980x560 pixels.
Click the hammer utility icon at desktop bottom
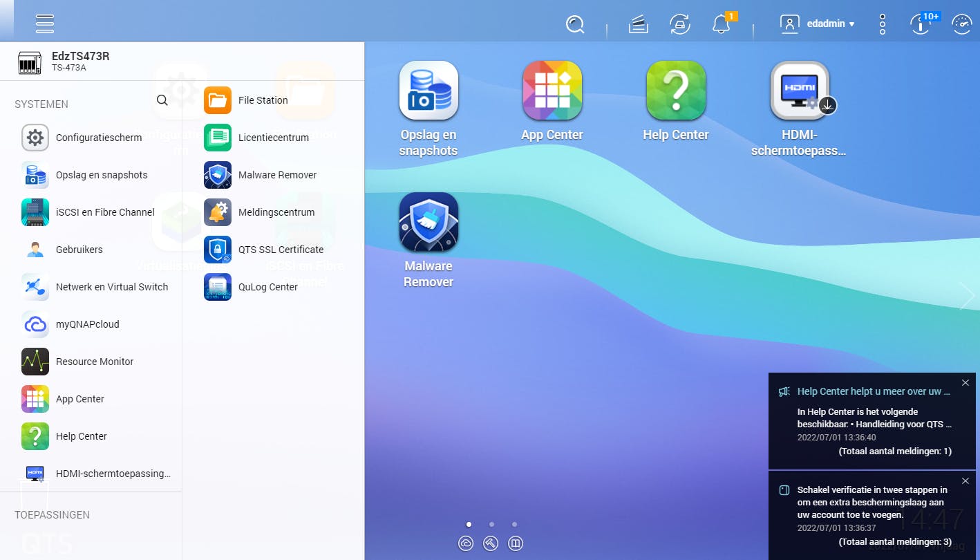point(491,543)
